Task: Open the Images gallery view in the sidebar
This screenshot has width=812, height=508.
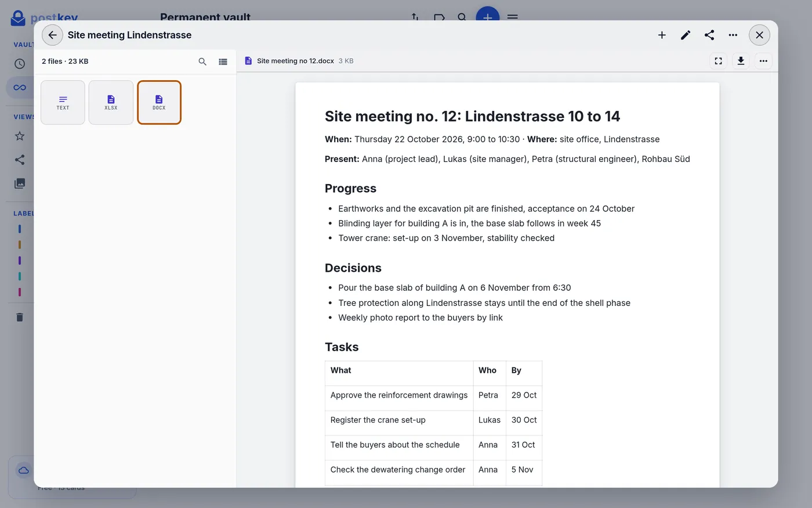Action: point(20,183)
